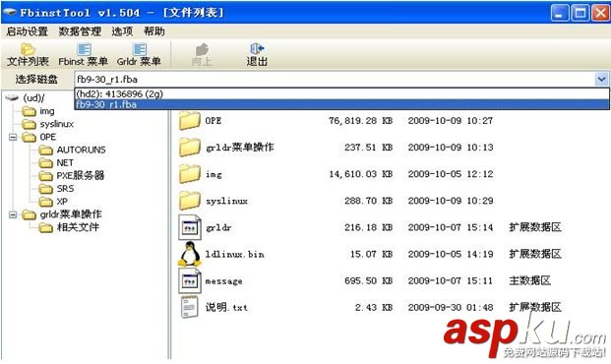Select the img folder in the tree

point(47,111)
